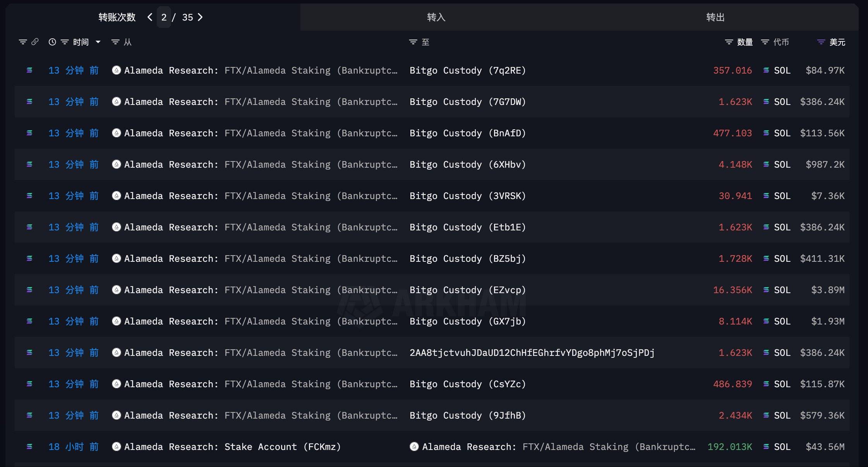868x467 pixels.
Task: Click the leftmost chain filter icon in the header
Action: (x=23, y=42)
